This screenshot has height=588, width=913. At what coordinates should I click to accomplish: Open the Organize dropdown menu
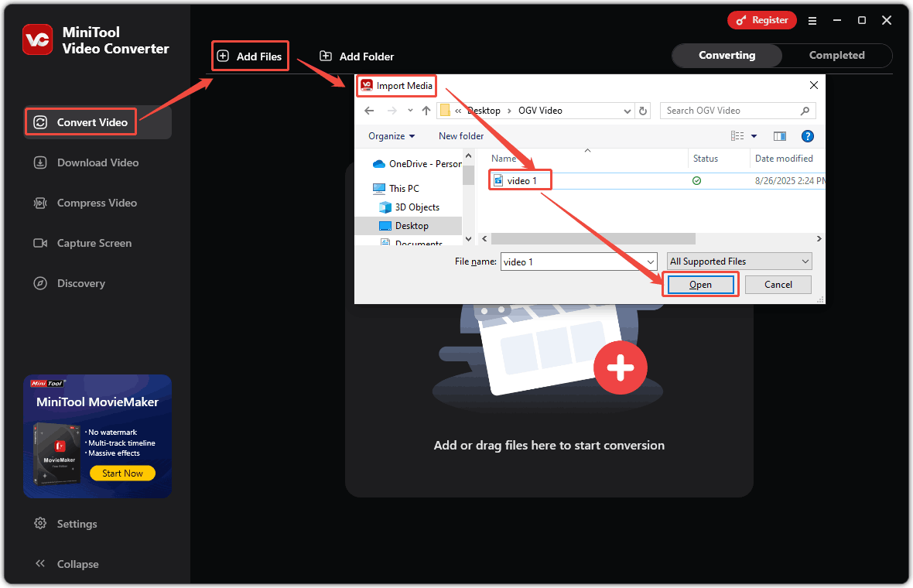coord(392,136)
